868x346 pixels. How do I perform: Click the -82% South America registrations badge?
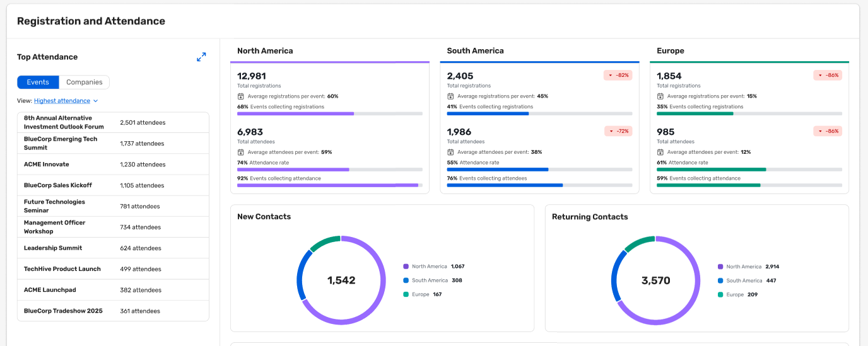618,75
